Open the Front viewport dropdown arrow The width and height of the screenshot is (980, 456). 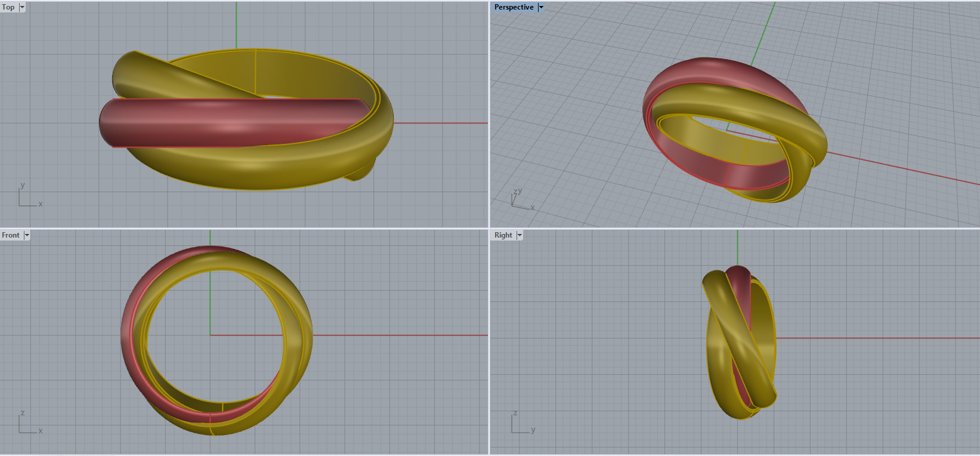[27, 235]
